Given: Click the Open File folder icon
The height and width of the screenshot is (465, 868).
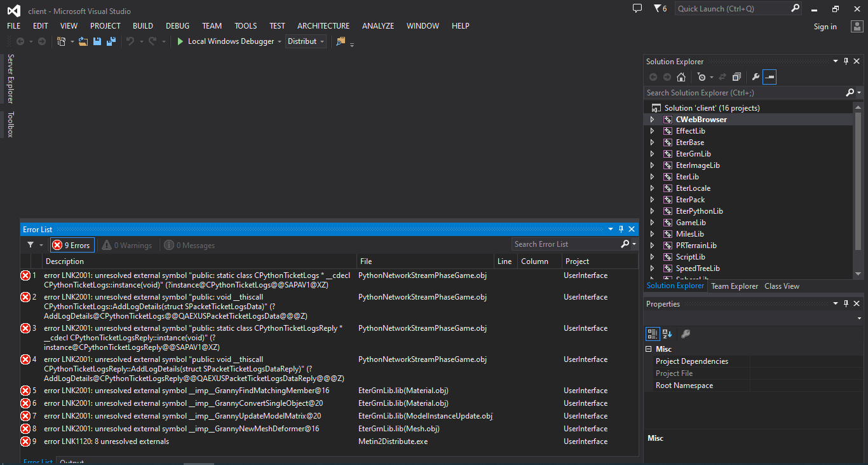Looking at the screenshot, I should coord(83,41).
